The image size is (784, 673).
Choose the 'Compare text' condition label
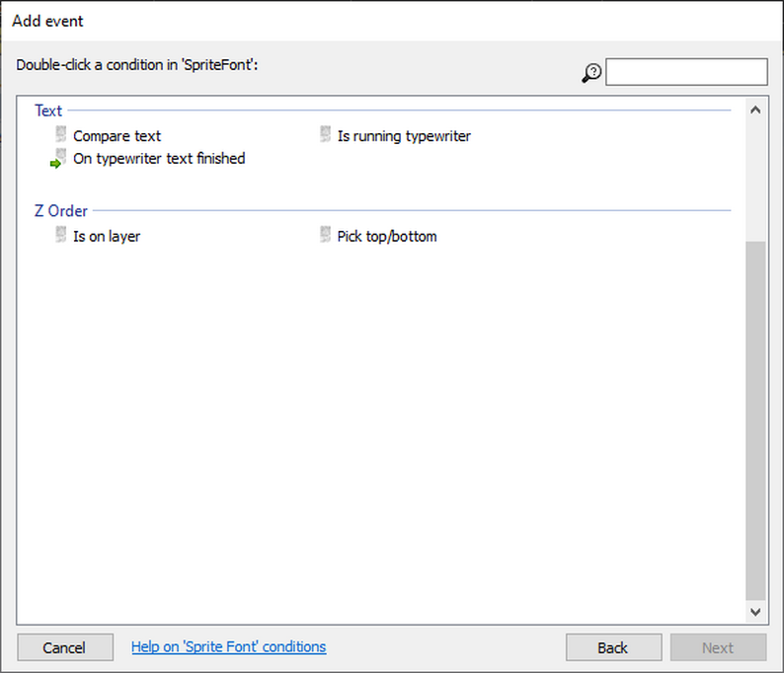[117, 136]
